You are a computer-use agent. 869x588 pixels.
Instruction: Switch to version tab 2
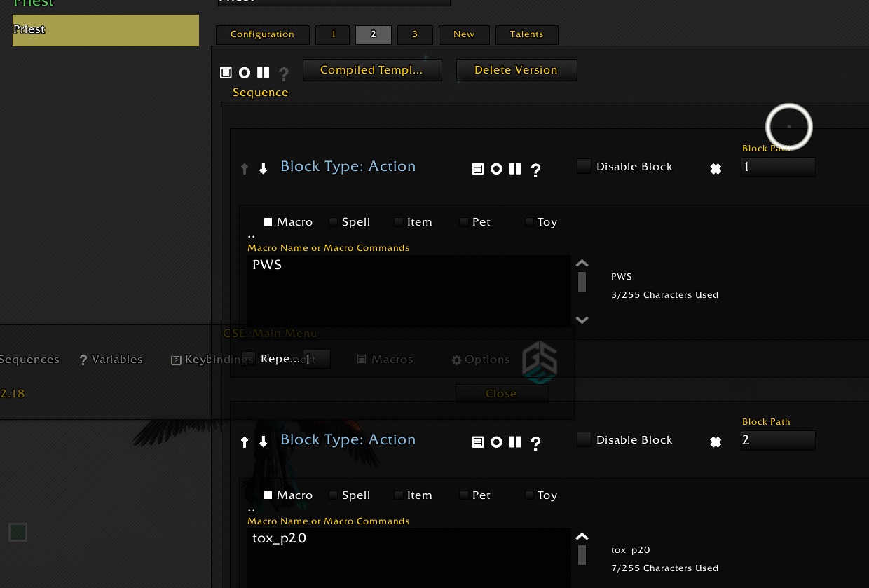tap(374, 34)
